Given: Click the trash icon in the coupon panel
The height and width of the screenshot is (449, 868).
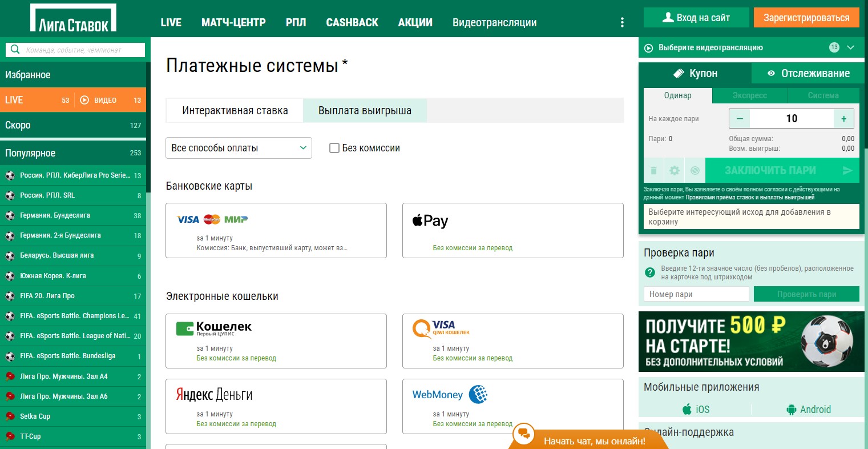Looking at the screenshot, I should [x=654, y=171].
